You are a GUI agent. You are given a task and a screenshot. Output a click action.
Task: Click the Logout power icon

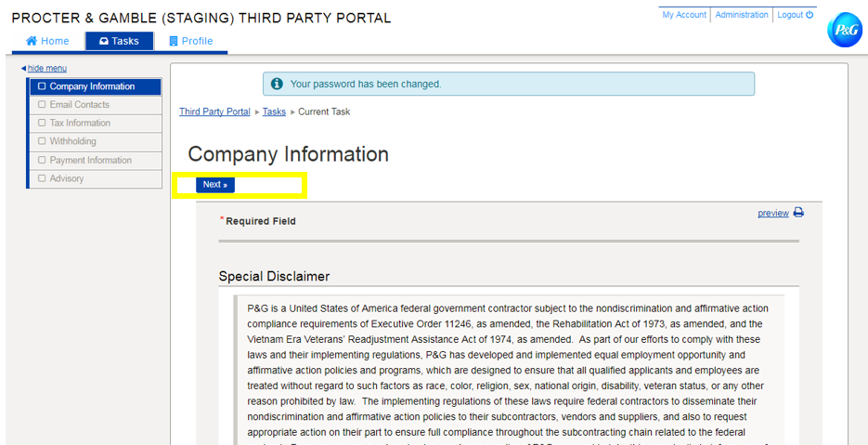810,15
